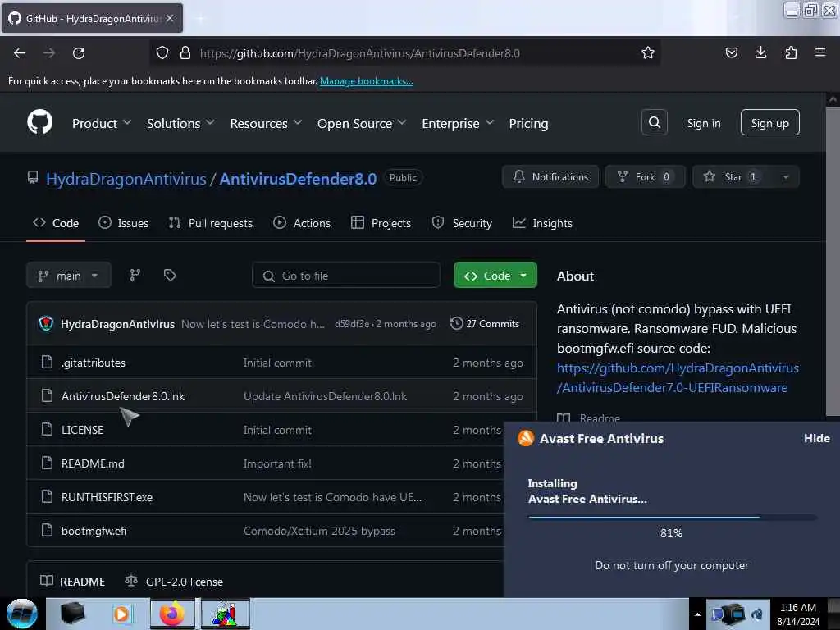This screenshot has height=630, width=840.
Task: Open HydraDragonAntivirus owner link in repo title
Action: tap(126, 178)
